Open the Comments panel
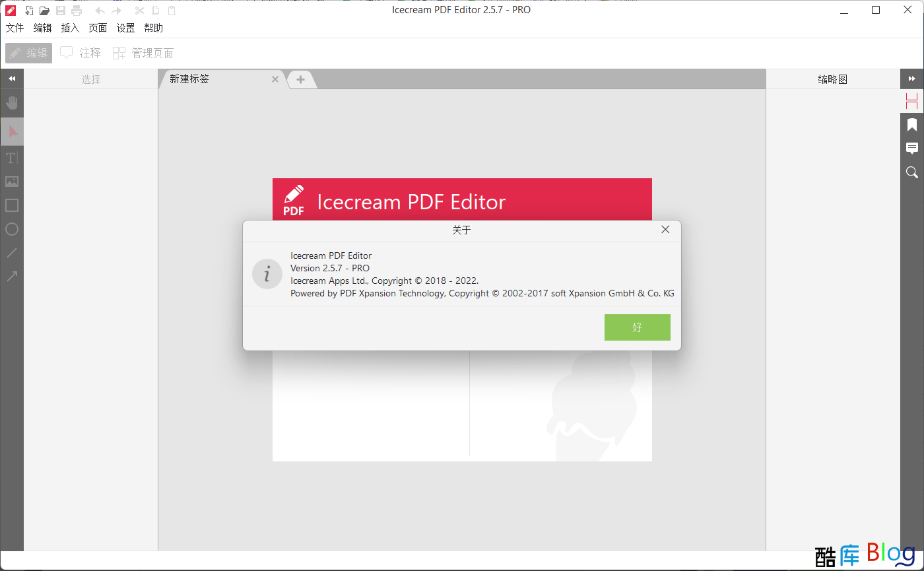This screenshot has width=924, height=571. click(912, 148)
